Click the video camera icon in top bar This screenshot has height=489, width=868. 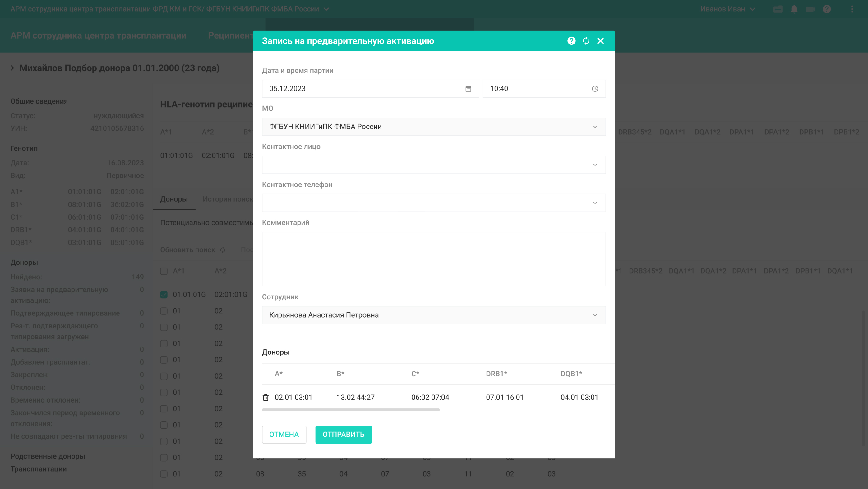(810, 9)
